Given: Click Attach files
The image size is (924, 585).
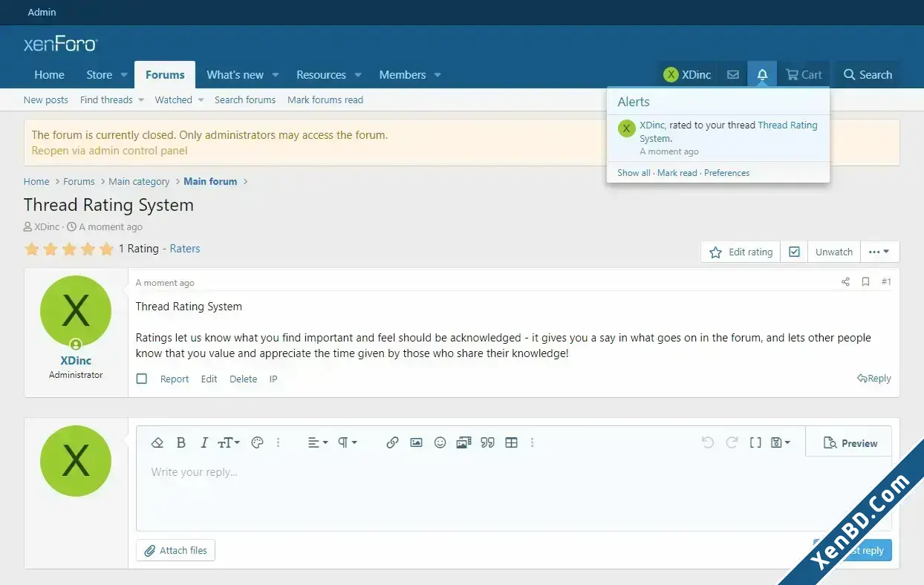Looking at the screenshot, I should click(176, 551).
